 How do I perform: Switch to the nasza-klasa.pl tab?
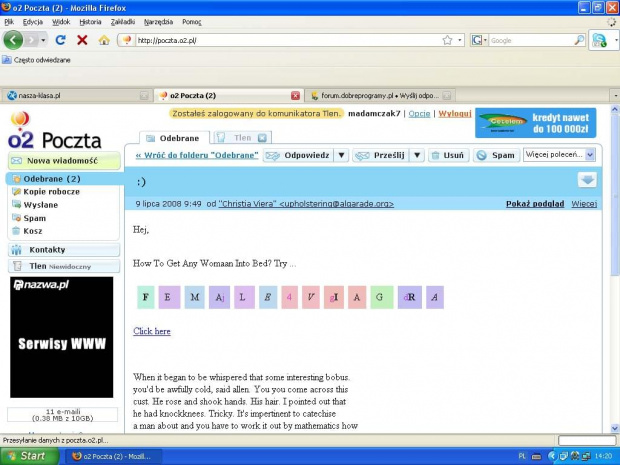tap(77, 96)
